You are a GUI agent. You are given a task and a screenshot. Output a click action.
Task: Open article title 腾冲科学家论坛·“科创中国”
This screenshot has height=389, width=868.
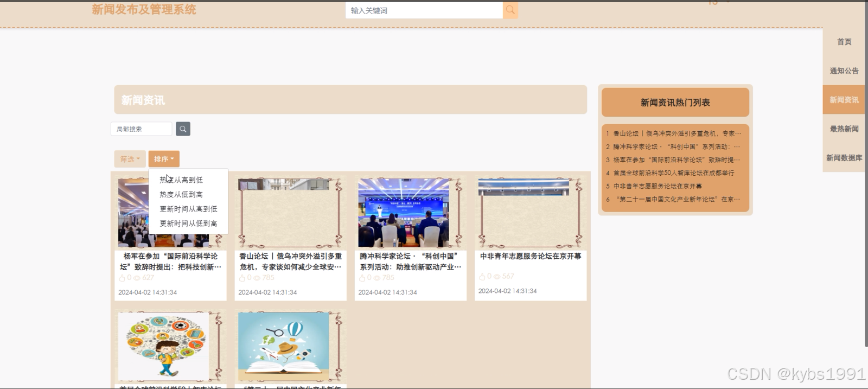click(411, 262)
